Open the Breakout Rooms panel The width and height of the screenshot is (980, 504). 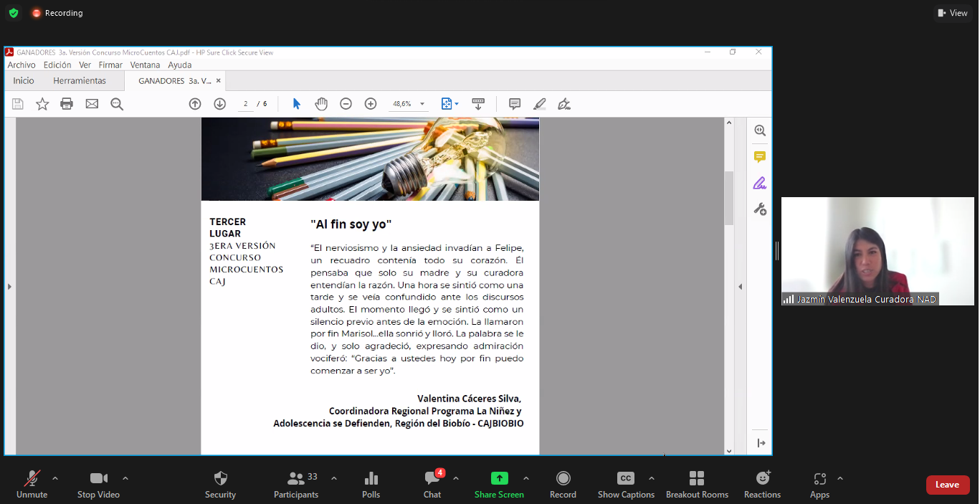[696, 484]
